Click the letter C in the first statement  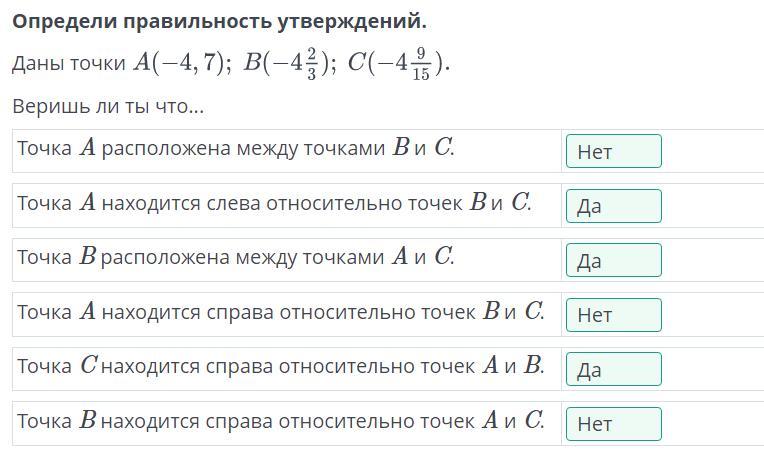(x=443, y=147)
